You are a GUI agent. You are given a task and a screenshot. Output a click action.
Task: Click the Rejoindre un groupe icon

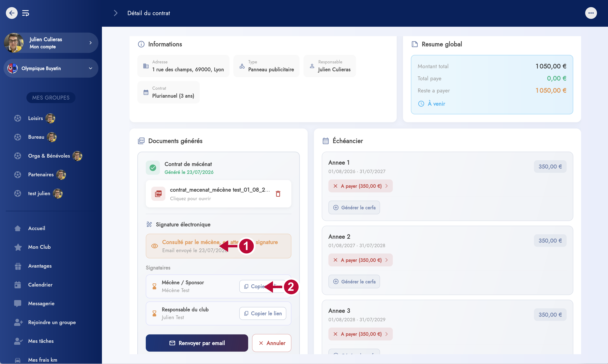[x=18, y=322]
